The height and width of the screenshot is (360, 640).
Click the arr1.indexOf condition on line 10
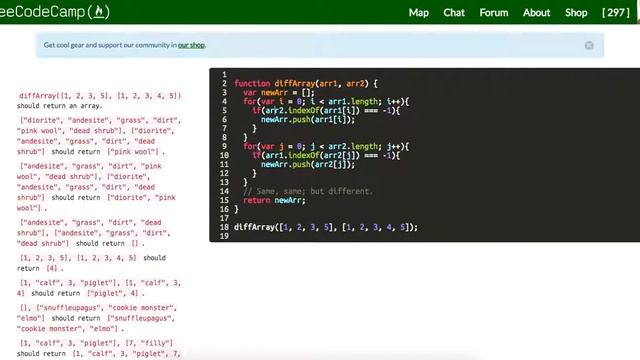click(326, 156)
